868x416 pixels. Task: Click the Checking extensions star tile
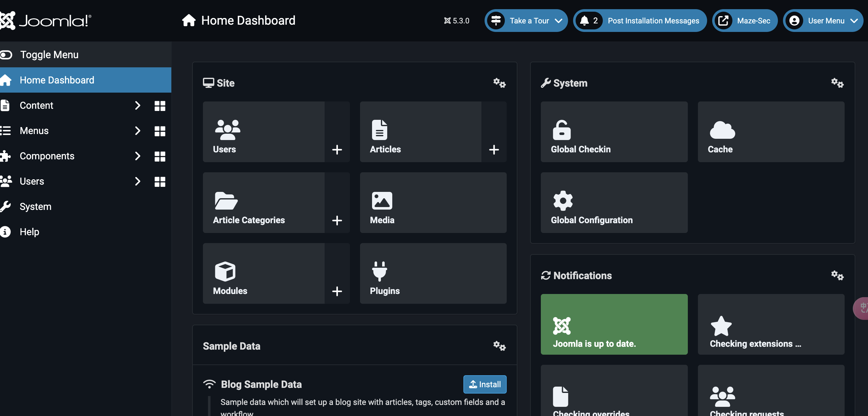point(771,324)
